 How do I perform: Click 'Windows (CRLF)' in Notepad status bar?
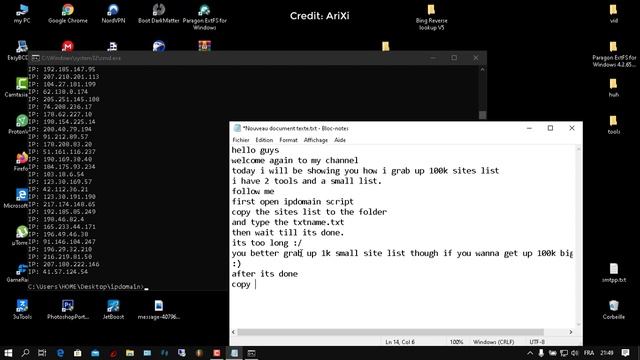(493, 342)
